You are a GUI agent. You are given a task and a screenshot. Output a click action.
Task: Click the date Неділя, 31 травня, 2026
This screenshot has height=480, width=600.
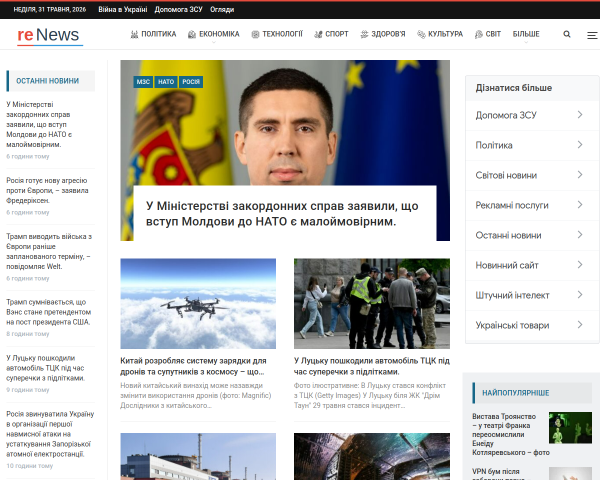pos(50,10)
